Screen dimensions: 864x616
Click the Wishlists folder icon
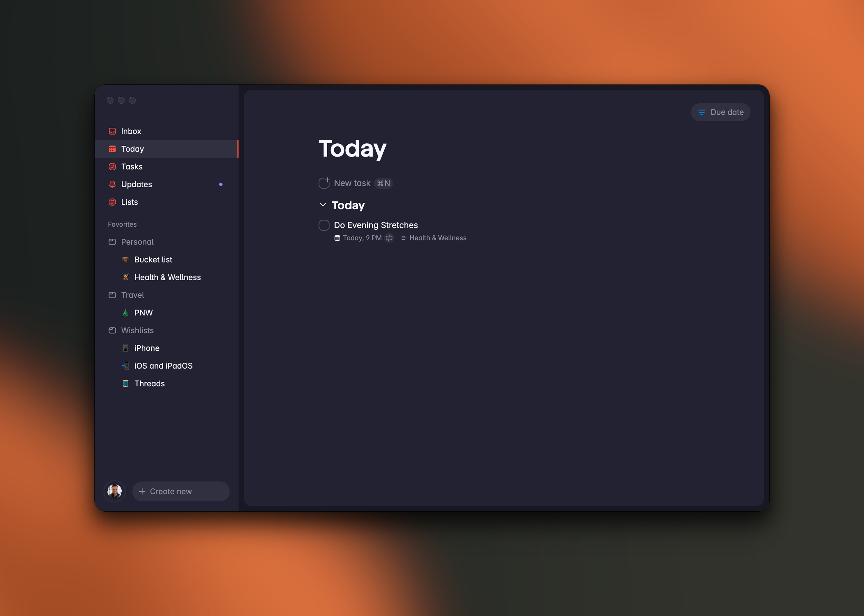tap(112, 330)
